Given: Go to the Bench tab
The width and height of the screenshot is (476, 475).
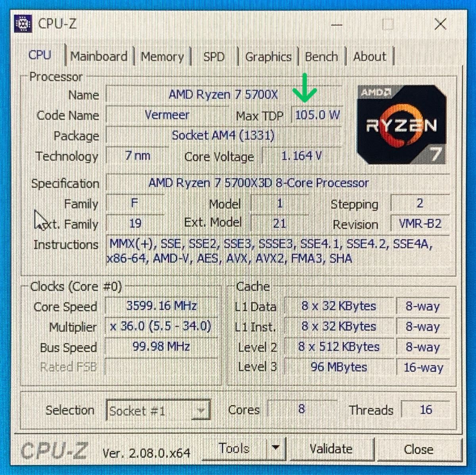Looking at the screenshot, I should coord(321,56).
